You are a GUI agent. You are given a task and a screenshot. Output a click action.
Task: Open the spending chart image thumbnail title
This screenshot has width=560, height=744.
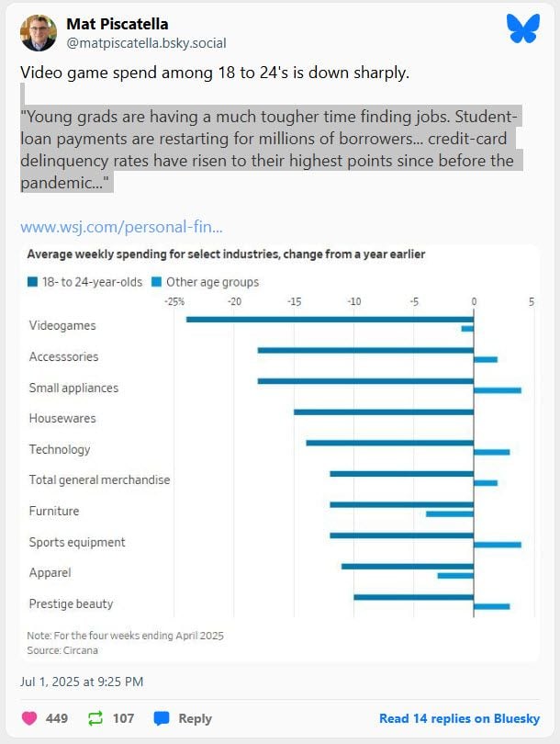tap(226, 254)
